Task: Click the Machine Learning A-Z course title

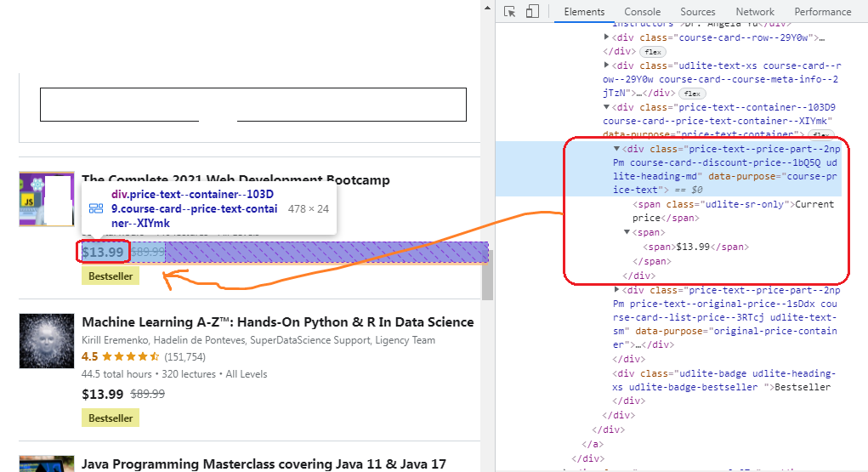Action: (x=278, y=321)
